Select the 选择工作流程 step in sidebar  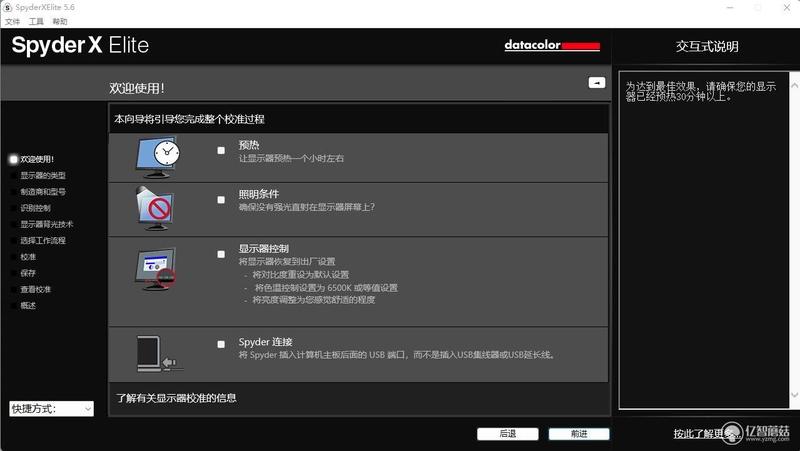click(x=43, y=240)
